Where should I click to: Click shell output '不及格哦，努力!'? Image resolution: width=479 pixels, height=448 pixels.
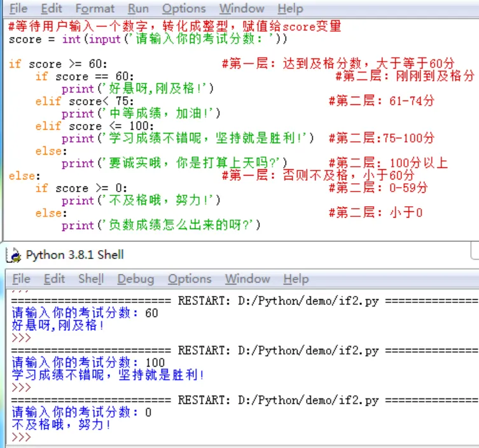point(61,424)
